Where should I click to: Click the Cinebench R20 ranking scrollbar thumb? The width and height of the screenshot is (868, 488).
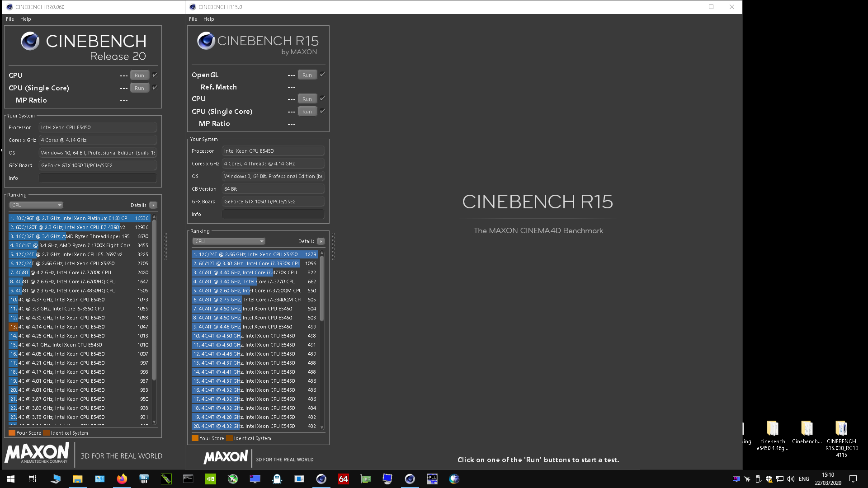(154, 300)
